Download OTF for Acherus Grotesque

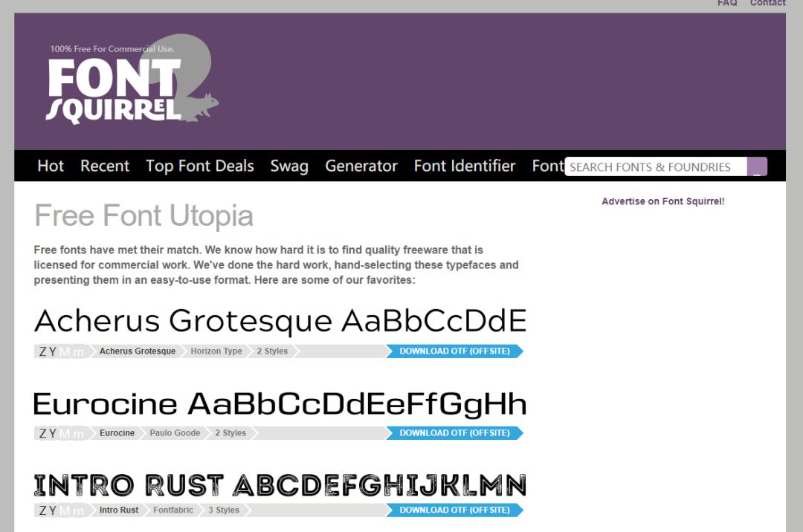(454, 351)
